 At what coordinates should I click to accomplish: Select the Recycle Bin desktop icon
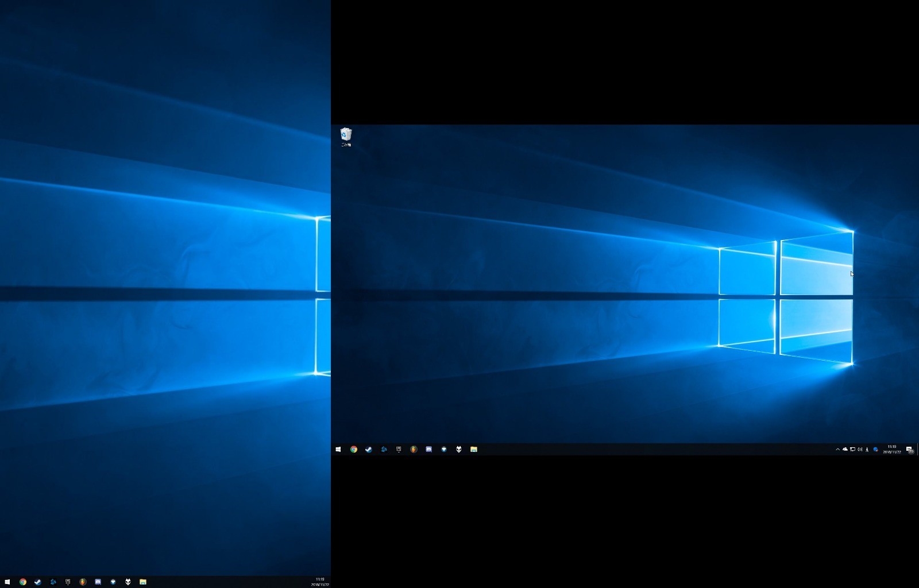pos(346,137)
